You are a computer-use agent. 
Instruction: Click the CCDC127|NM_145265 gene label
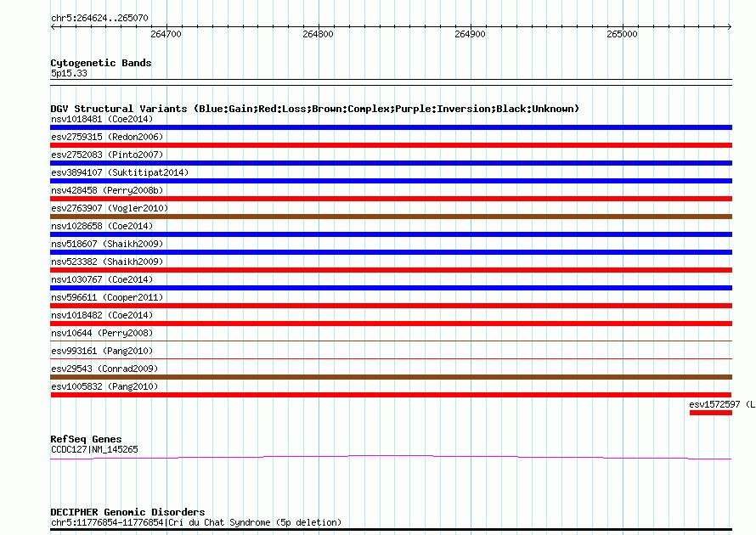94,449
